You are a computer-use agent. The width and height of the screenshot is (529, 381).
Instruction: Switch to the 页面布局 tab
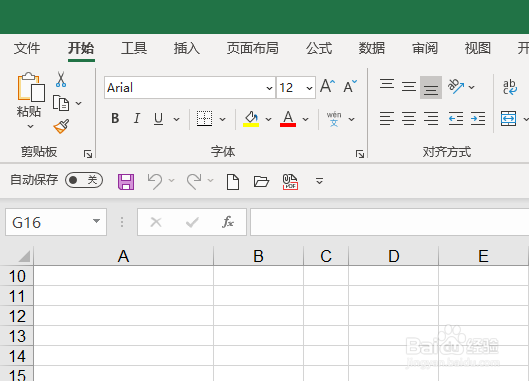tap(253, 48)
